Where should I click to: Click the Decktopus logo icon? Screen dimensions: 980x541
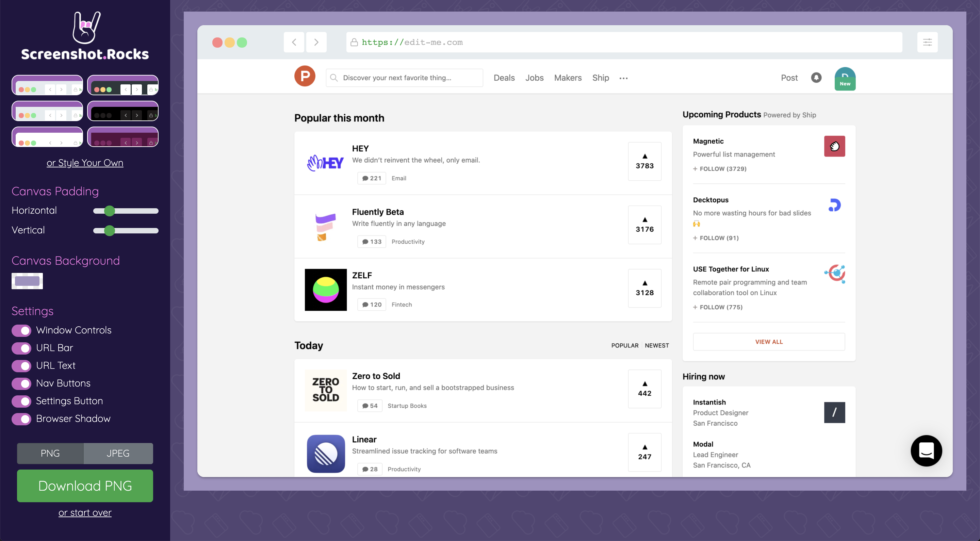click(x=835, y=206)
